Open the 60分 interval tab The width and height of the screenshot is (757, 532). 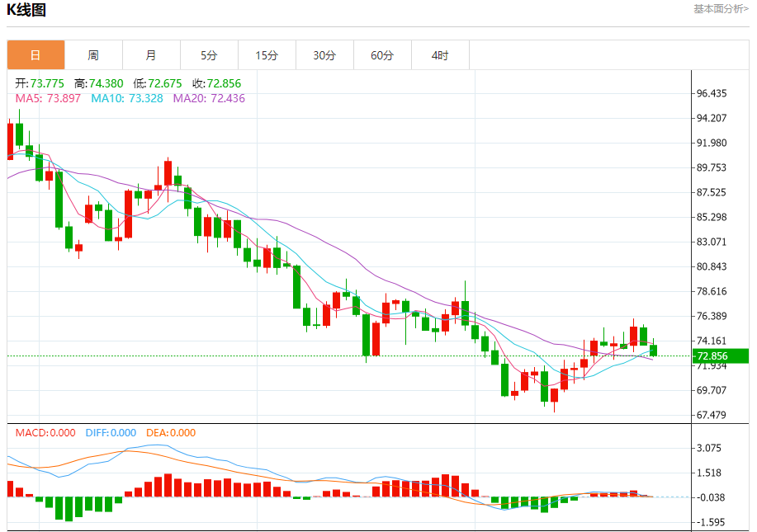(x=382, y=55)
